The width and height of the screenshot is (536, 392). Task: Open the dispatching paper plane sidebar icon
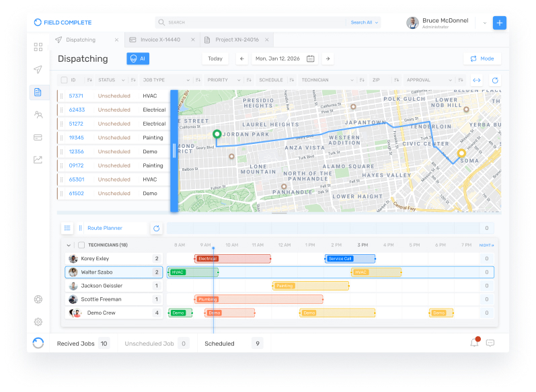38,69
